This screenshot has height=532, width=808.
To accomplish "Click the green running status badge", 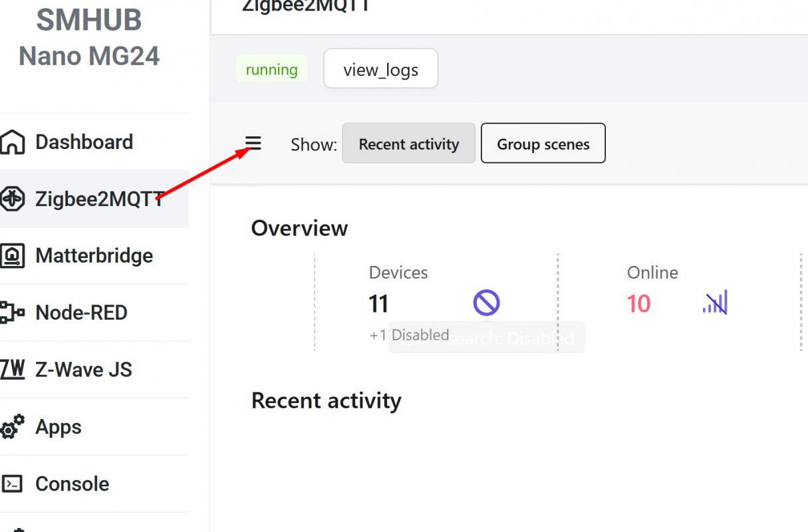I will click(271, 69).
